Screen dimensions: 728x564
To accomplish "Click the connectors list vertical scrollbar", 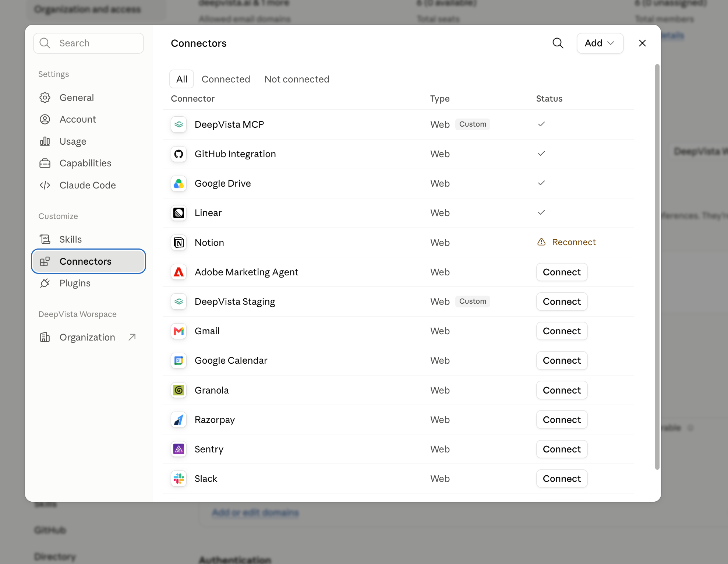I will 657,267.
